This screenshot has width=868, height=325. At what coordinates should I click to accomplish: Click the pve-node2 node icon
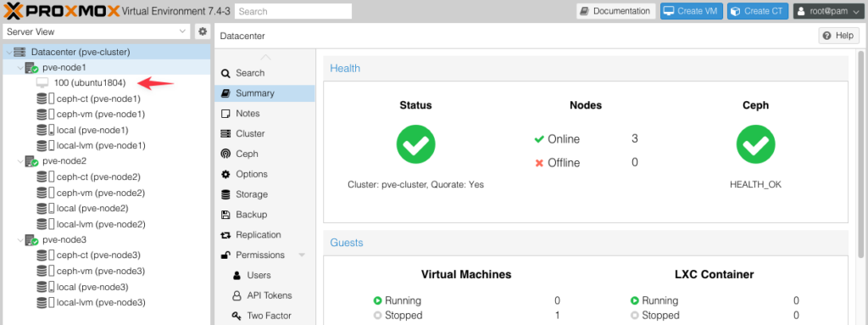(31, 161)
